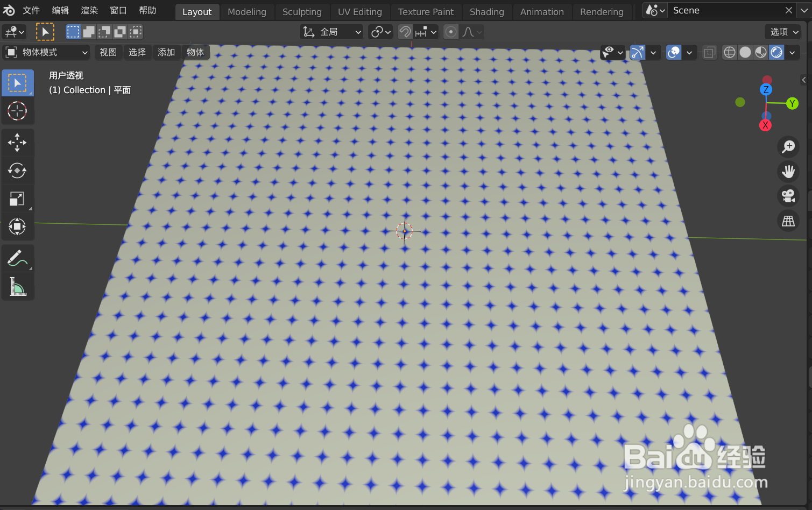Switch to the Shading workspace tab
This screenshot has width=812, height=510.
click(486, 11)
